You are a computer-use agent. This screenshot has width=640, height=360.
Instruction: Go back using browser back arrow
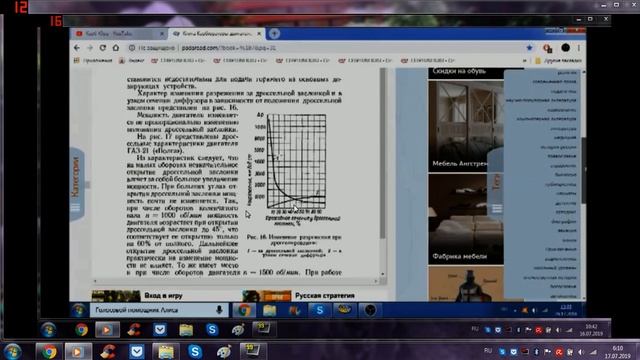(x=77, y=48)
